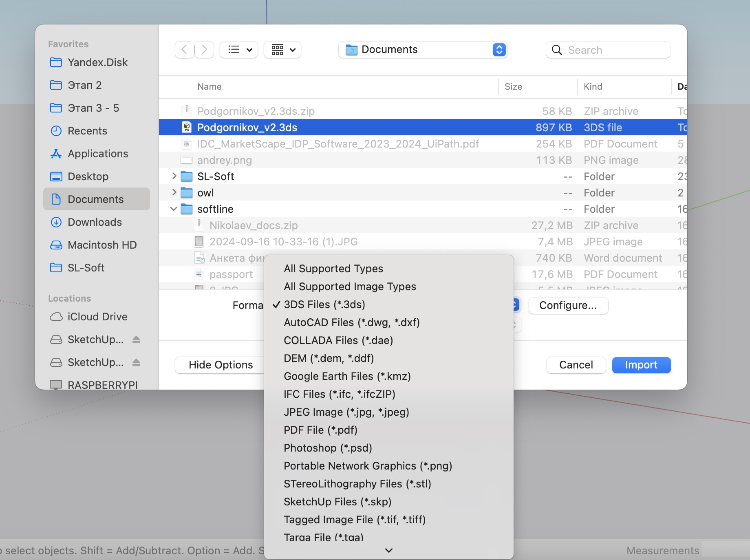
Task: Choose COLLADA Files (*.dae) format
Action: tap(338, 340)
